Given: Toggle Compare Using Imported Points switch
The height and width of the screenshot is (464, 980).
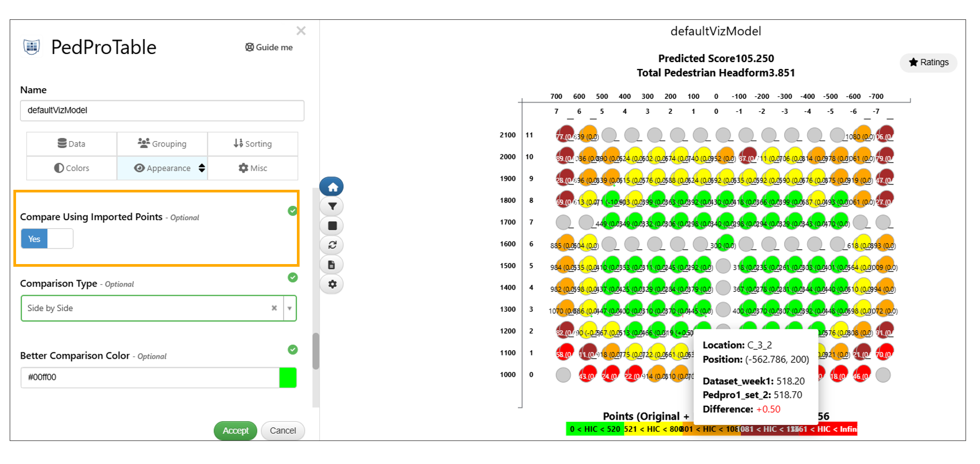Looking at the screenshot, I should (47, 238).
